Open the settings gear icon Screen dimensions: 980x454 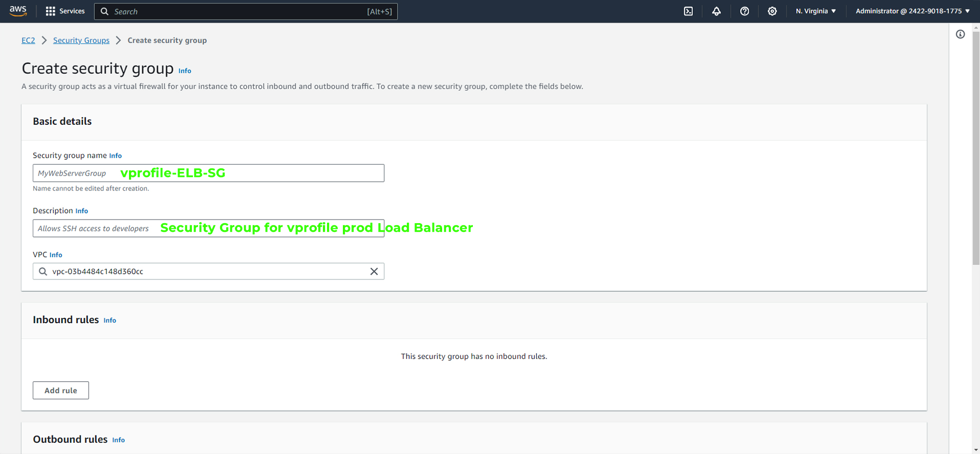(x=772, y=11)
